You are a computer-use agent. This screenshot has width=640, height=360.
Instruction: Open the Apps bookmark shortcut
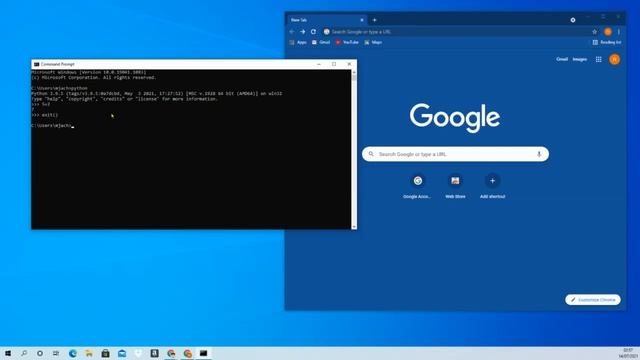(298, 42)
